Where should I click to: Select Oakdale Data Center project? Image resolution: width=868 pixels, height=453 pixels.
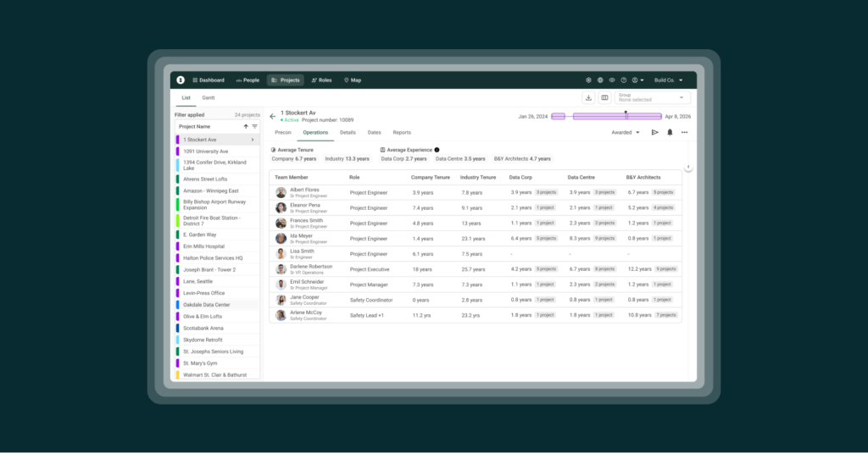218,305
